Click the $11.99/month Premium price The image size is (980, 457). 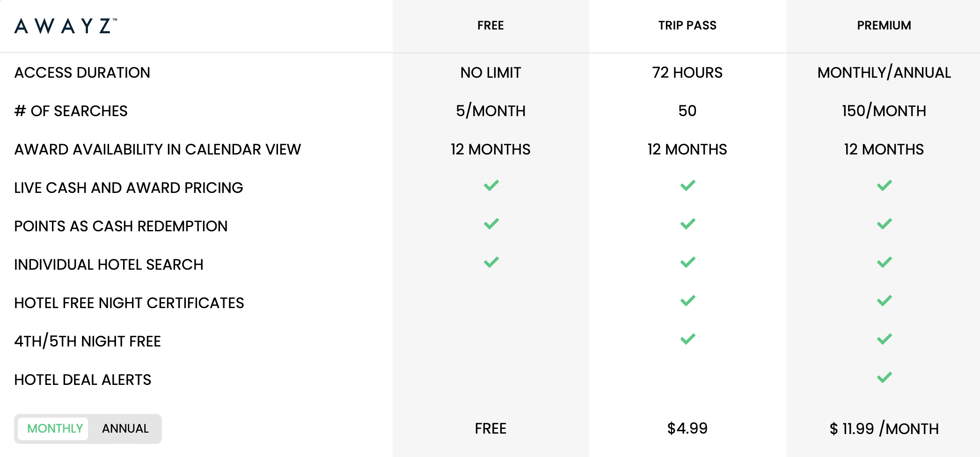(x=884, y=428)
